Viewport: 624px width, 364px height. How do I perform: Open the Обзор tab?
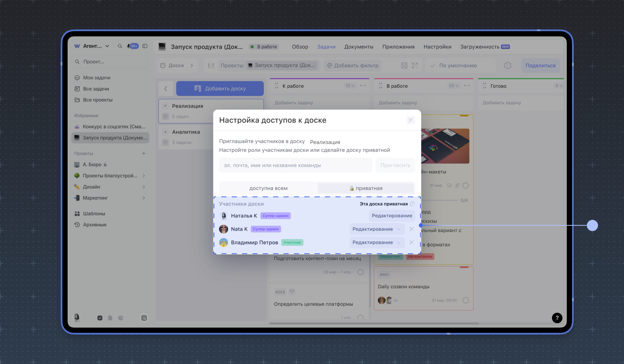tap(300, 47)
